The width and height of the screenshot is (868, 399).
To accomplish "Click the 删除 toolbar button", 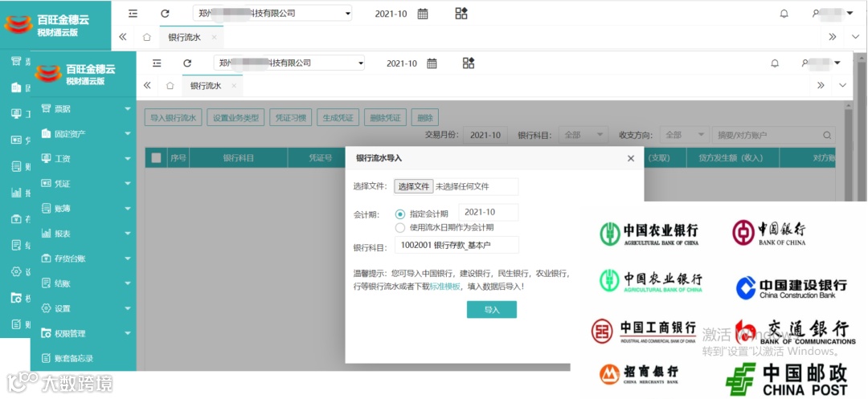I will tap(425, 117).
